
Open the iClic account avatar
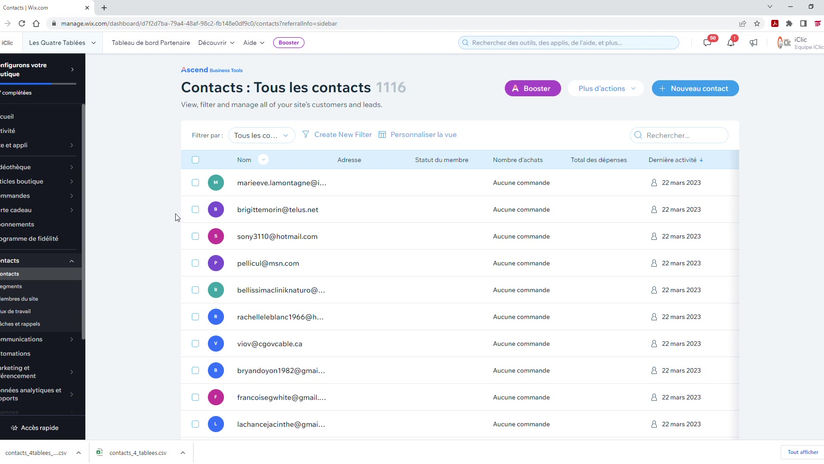pos(783,43)
